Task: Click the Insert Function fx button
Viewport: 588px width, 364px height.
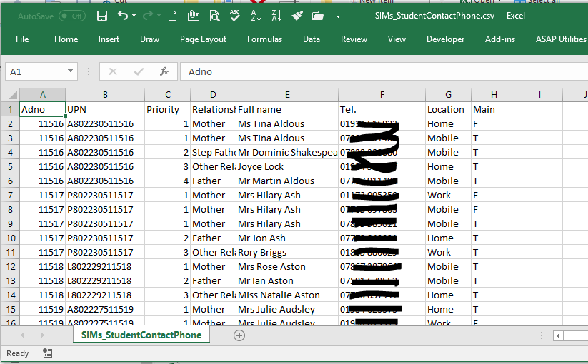Action: (x=164, y=71)
